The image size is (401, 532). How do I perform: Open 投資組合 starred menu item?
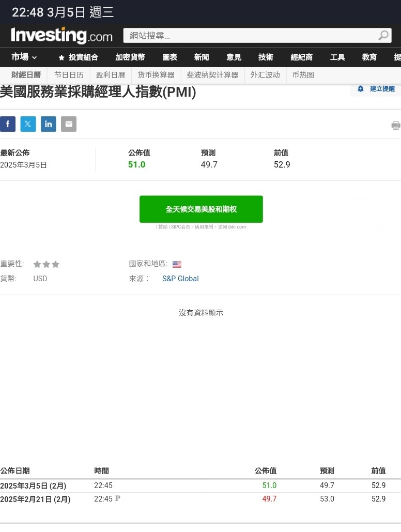click(79, 57)
